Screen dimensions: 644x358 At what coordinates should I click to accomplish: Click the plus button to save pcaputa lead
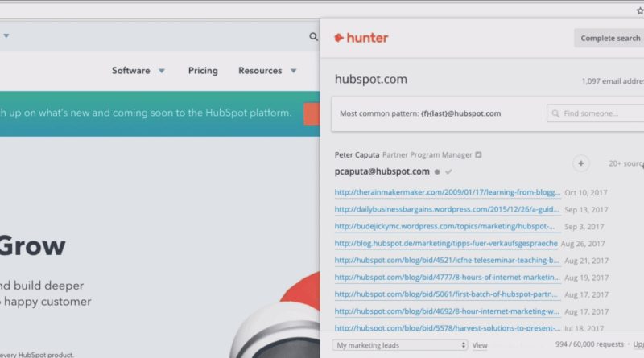[x=580, y=163]
